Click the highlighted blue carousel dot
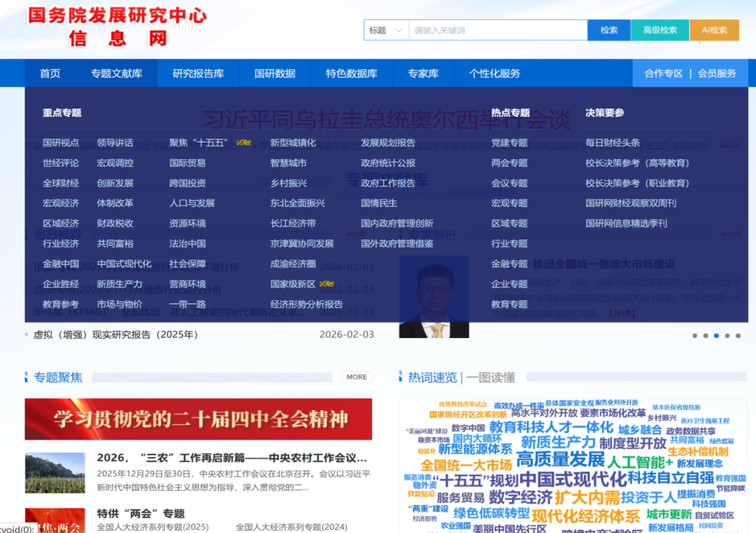Viewport: 756px width, 533px height. pos(716,336)
